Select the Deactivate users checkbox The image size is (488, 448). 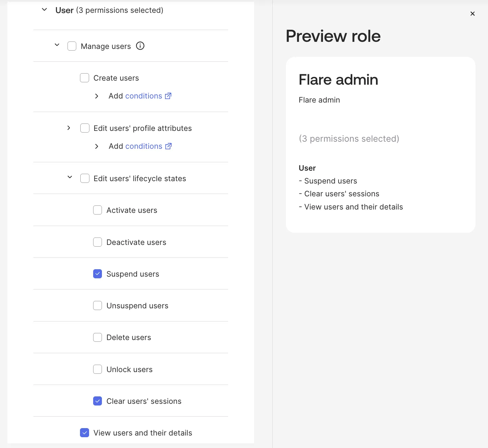pos(98,242)
